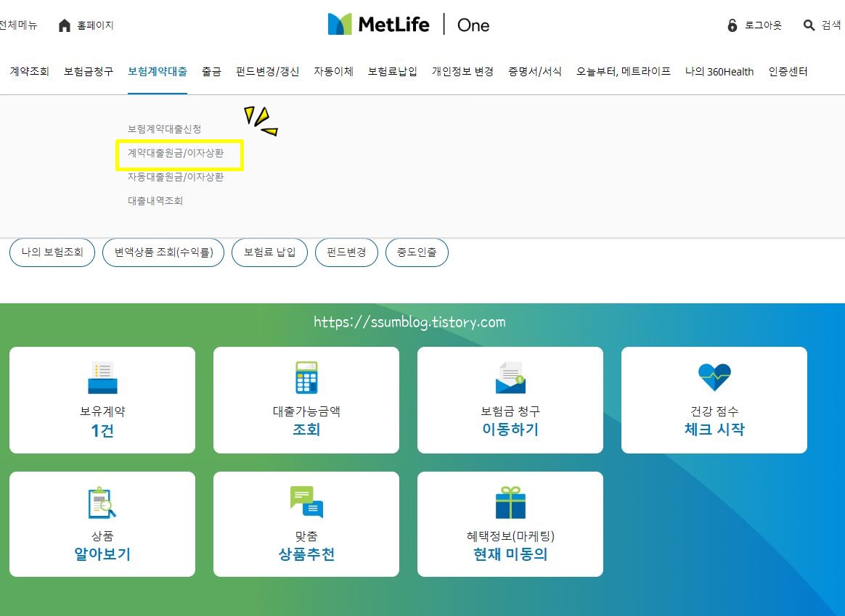Click 변액상품 조회(수익률) pill button
This screenshot has height=616, width=845.
pyautogui.click(x=163, y=252)
